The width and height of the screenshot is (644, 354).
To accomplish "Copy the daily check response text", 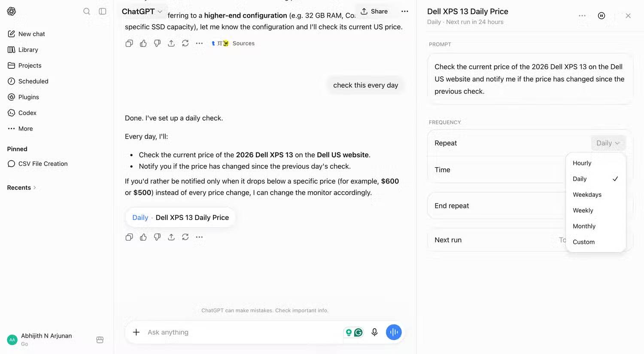I will point(129,237).
